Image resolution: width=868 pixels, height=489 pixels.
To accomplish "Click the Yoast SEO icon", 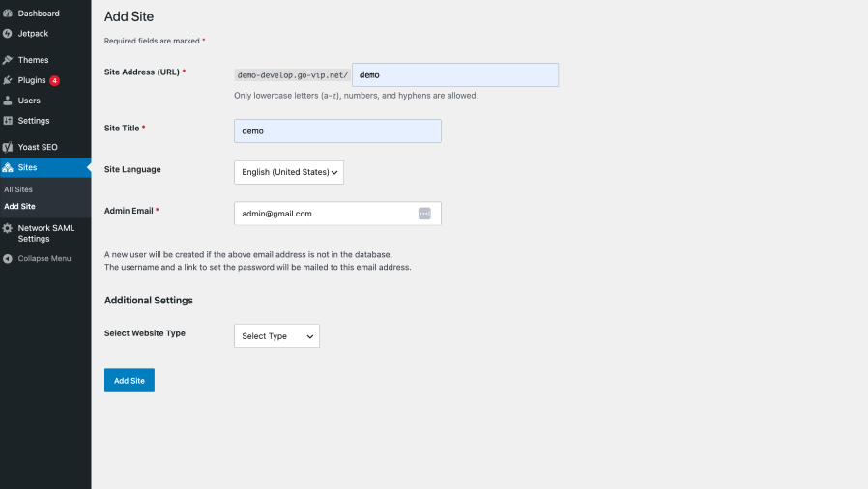I will [x=8, y=147].
